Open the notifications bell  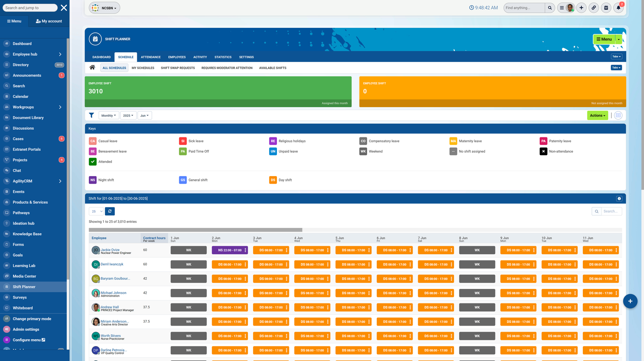click(618, 8)
